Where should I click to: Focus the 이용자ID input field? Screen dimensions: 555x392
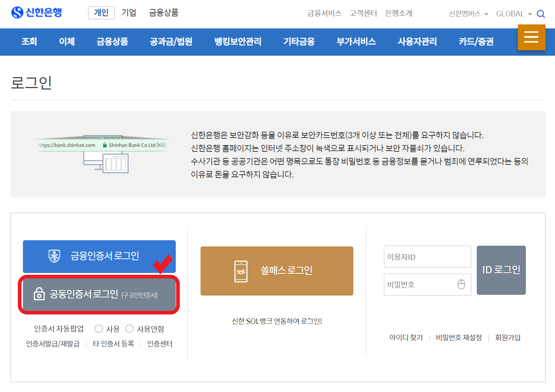pos(428,257)
